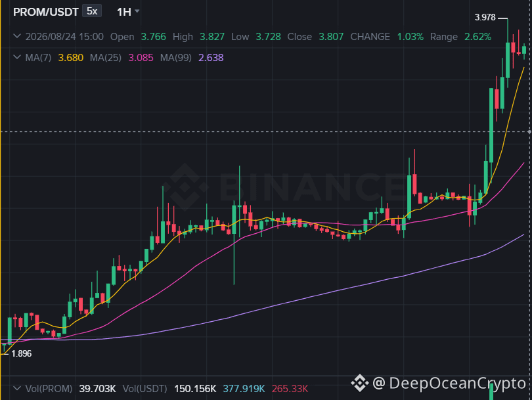
Task: Click the 5x leverage badge
Action: point(92,11)
